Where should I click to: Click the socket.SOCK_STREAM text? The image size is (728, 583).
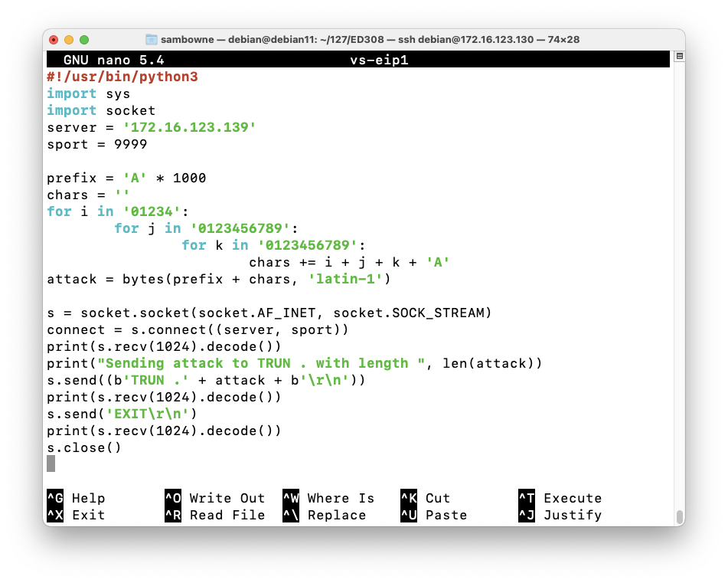(409, 313)
